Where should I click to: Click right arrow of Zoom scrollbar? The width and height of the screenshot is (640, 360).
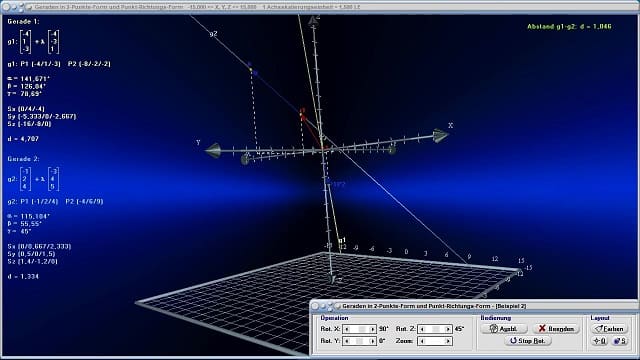[x=448, y=341]
